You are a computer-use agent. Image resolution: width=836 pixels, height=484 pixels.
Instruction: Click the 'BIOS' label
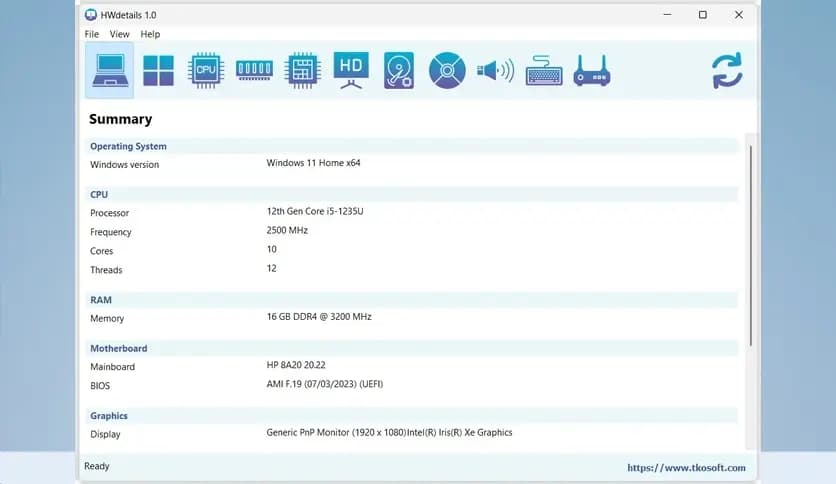tap(100, 386)
